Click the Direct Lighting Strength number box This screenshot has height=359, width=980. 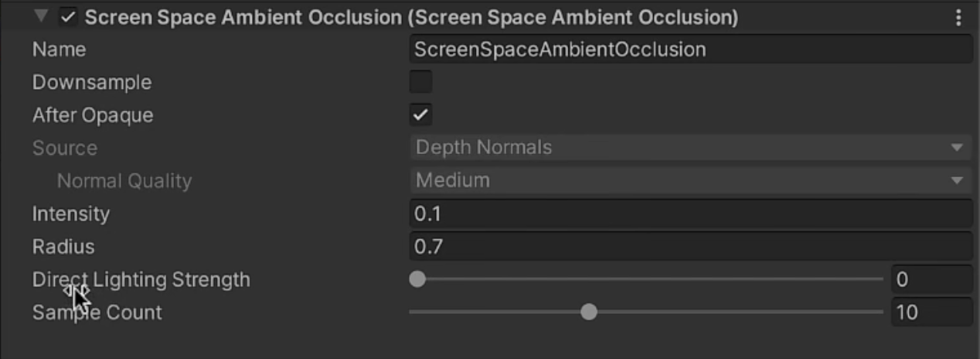(931, 279)
